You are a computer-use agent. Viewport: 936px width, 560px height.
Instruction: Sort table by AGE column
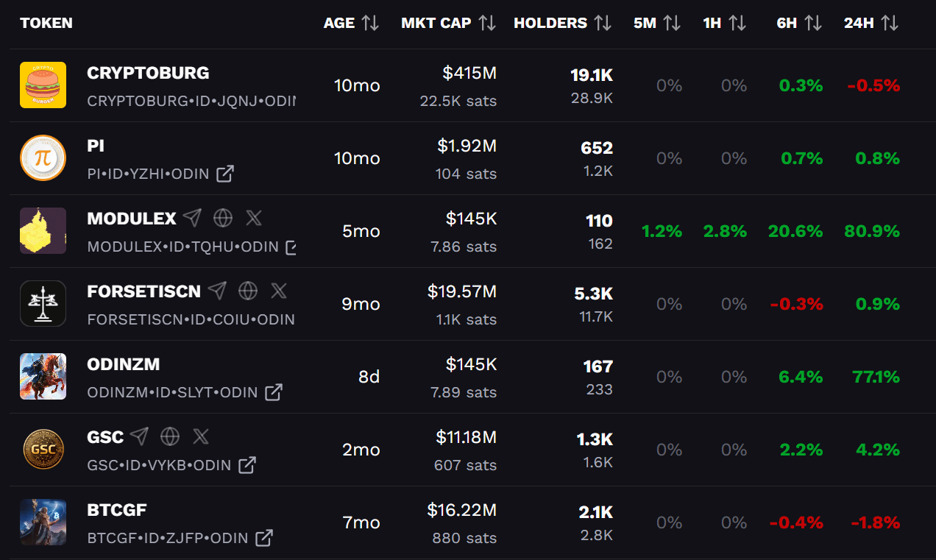pos(371,23)
